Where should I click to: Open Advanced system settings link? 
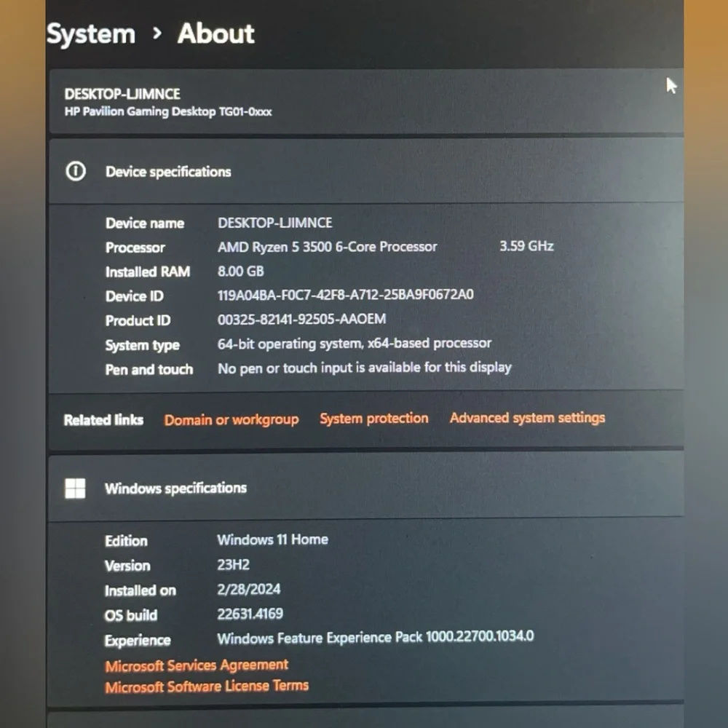(527, 418)
